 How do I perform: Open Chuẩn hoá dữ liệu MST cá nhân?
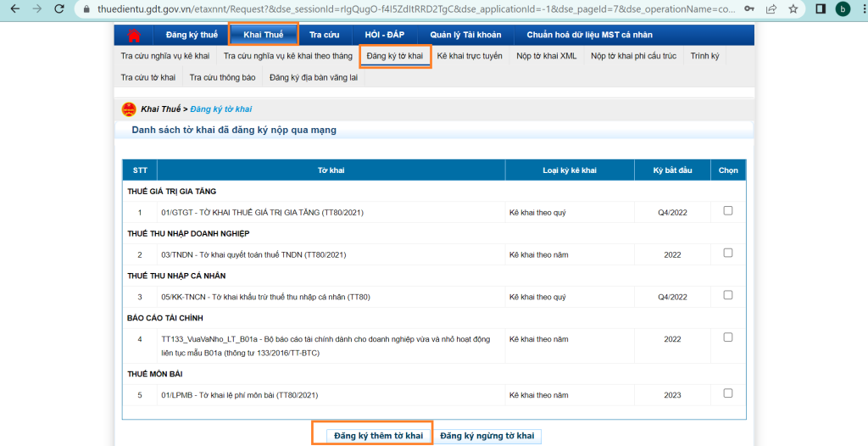[x=590, y=35]
